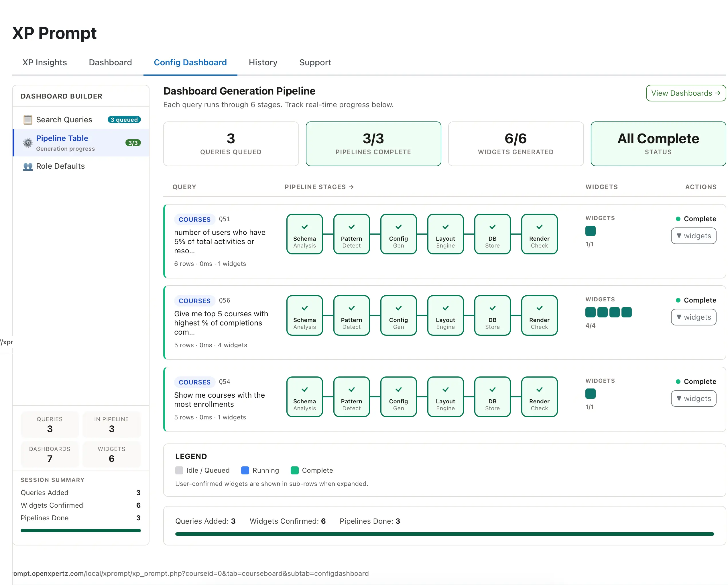The height and width of the screenshot is (585, 728).
Task: Click the 3 queued badge
Action: point(124,119)
